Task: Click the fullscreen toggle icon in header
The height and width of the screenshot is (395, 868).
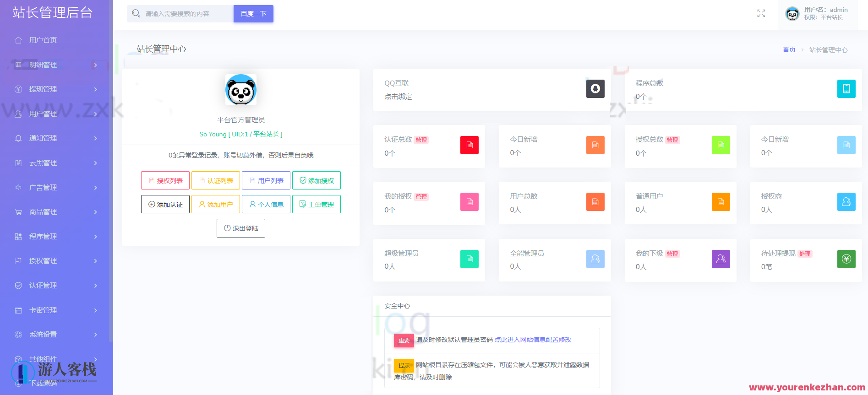Action: (761, 14)
